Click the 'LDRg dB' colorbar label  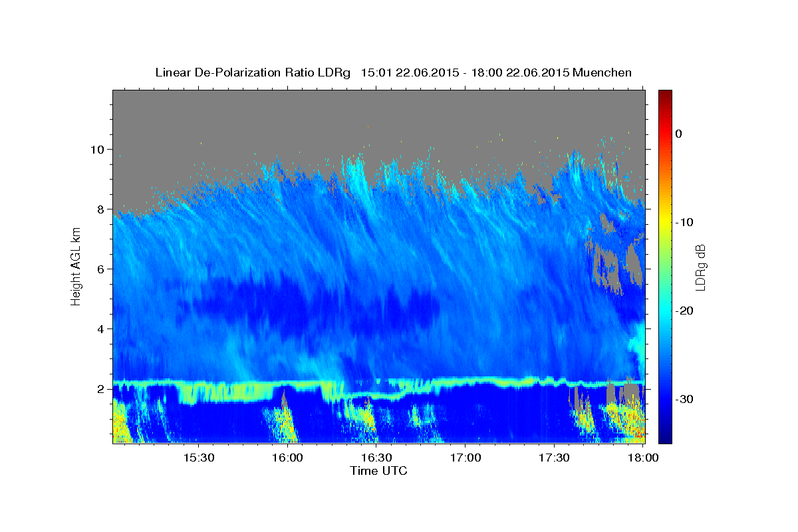click(700, 267)
